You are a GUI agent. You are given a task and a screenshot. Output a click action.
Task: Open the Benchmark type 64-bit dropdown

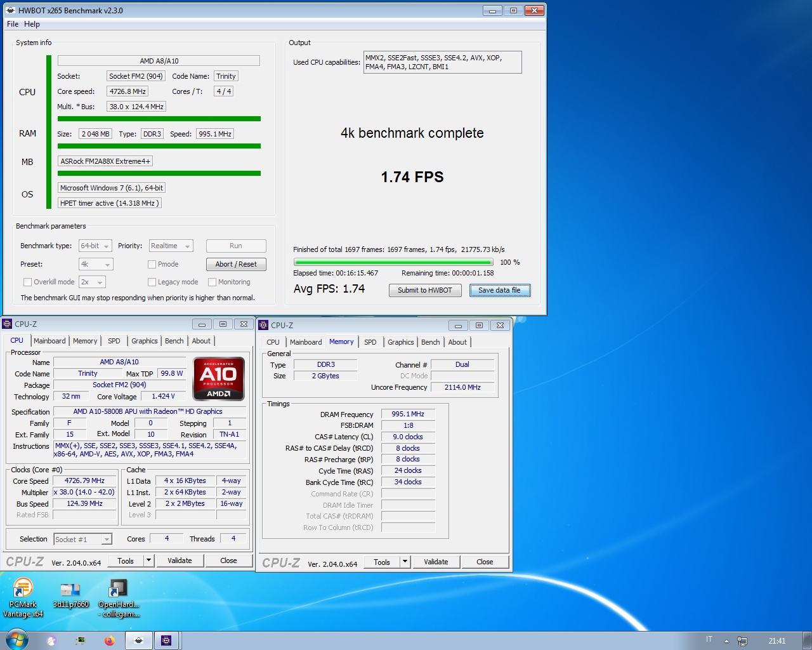tap(95, 246)
